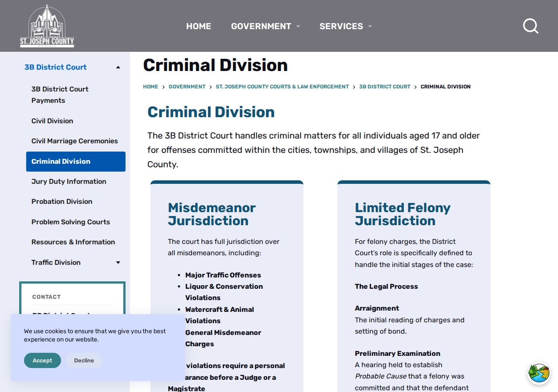Click the Arraignment subheading
This screenshot has width=558, height=392.
point(377,308)
